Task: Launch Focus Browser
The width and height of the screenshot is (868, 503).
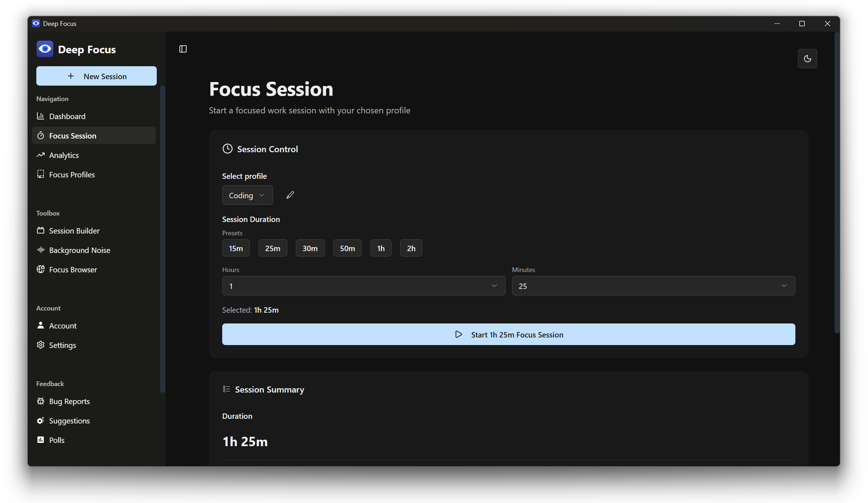Action: (94, 269)
